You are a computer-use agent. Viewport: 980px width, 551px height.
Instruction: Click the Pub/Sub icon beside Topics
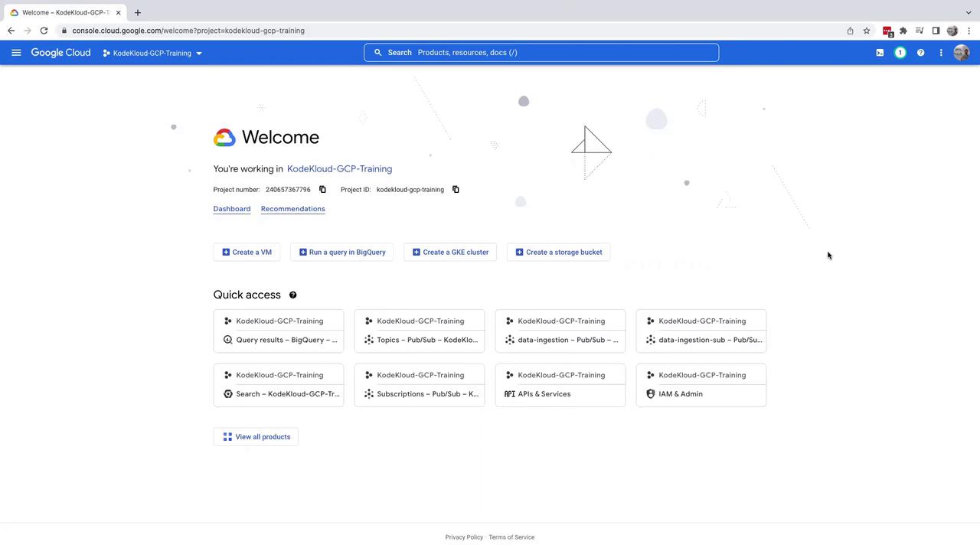point(369,340)
